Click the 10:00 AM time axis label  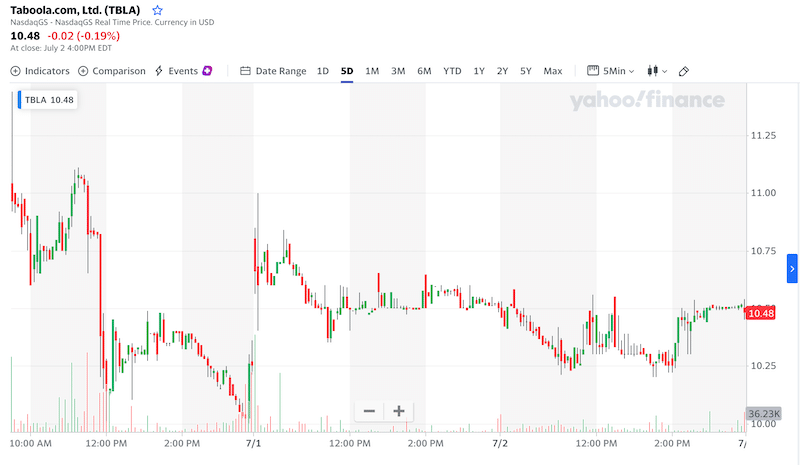click(x=31, y=443)
